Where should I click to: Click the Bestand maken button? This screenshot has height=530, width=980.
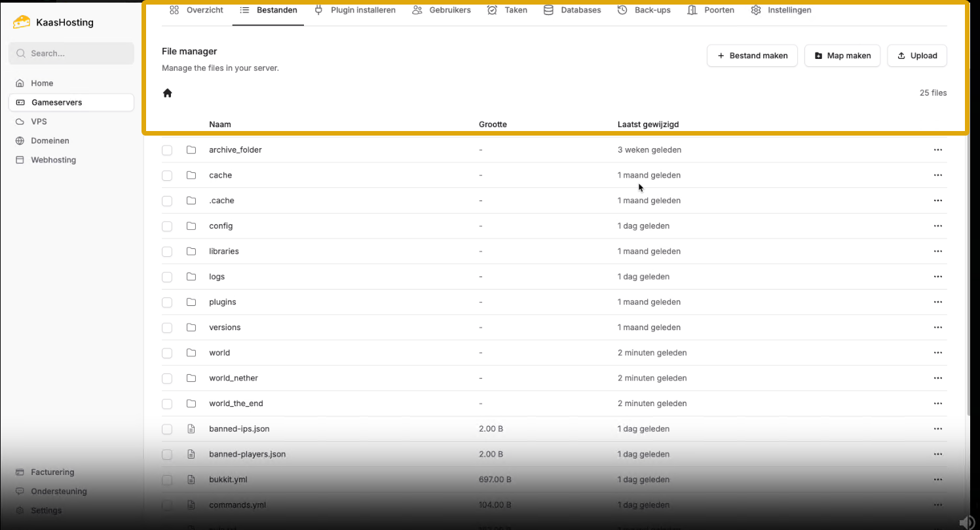[751, 56]
